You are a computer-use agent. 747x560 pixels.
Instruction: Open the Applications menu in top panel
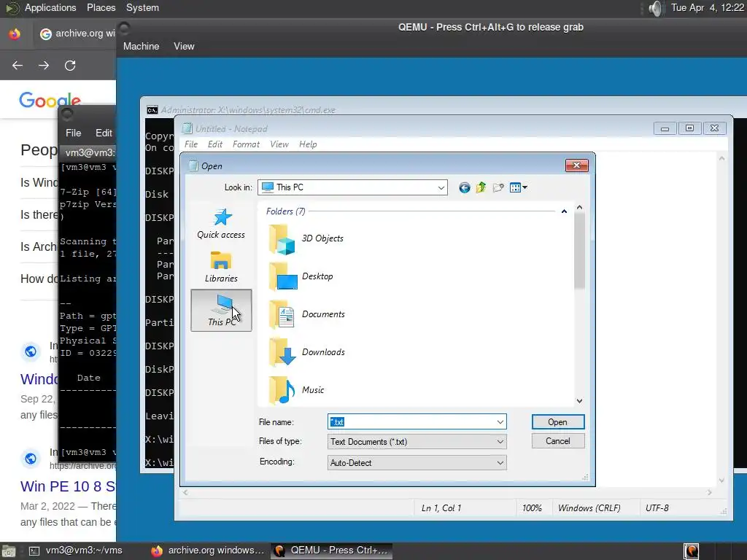tap(50, 7)
